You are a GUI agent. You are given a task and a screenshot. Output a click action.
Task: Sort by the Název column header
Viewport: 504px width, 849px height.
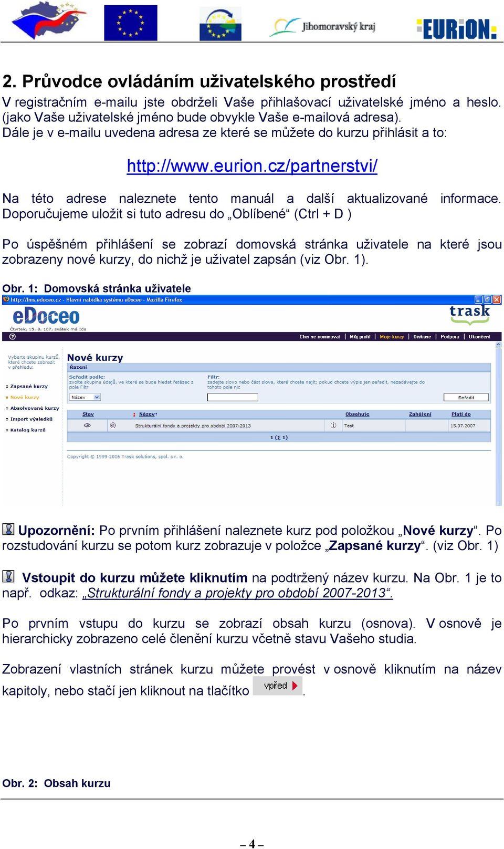(148, 414)
